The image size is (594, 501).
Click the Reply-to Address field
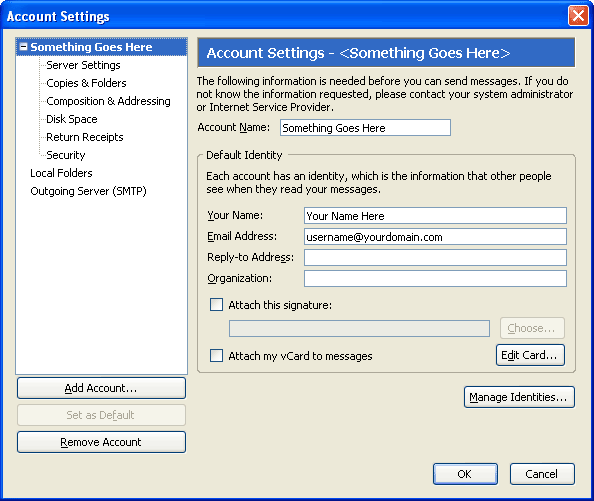[435, 258]
